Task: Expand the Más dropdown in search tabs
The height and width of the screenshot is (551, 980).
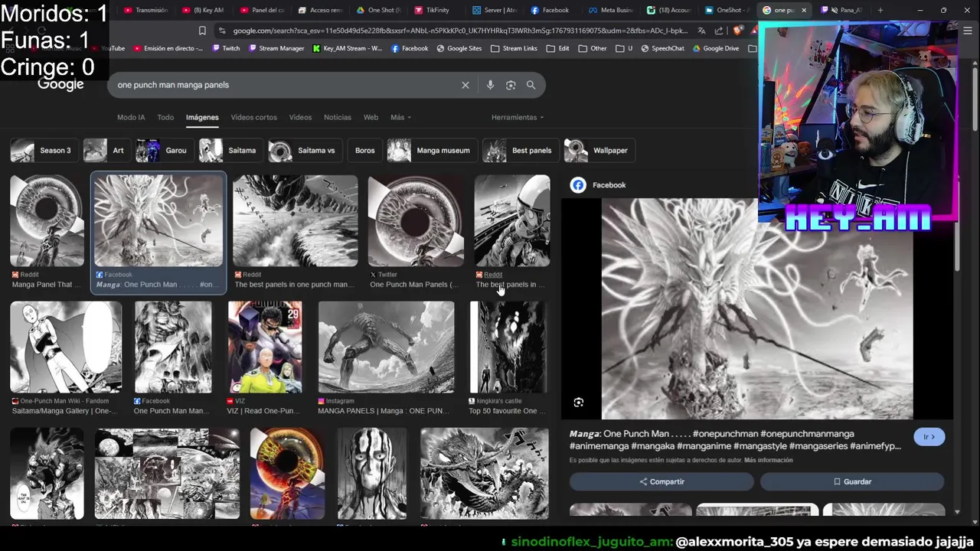Action: point(400,117)
